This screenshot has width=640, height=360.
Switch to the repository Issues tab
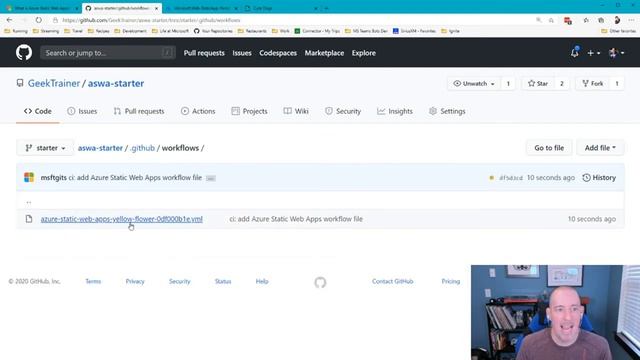pyautogui.click(x=82, y=111)
